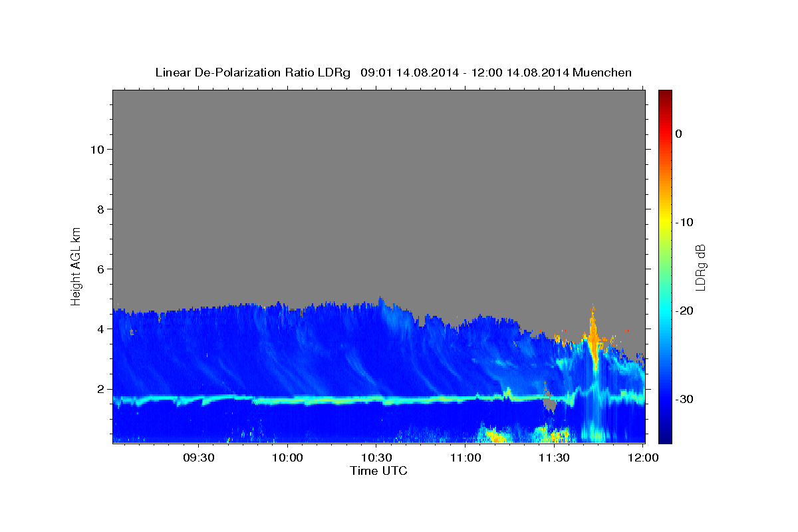Click the 'Muenchen' location label in title
This screenshot has height=532, width=798.
602,72
